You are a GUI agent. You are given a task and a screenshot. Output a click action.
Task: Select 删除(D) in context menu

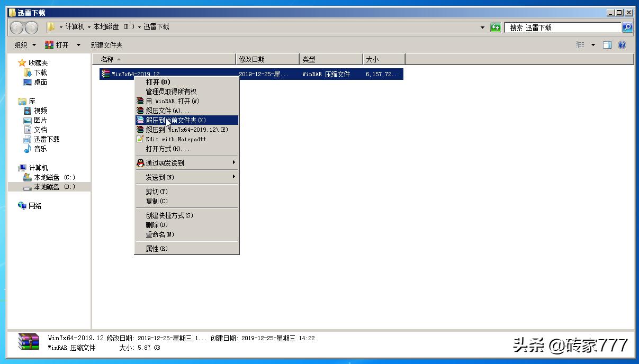186,225
